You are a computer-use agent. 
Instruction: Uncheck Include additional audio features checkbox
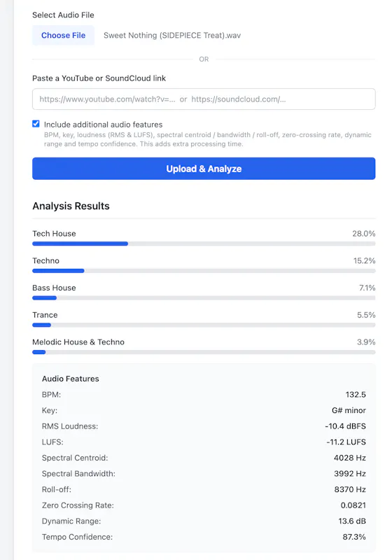point(36,124)
